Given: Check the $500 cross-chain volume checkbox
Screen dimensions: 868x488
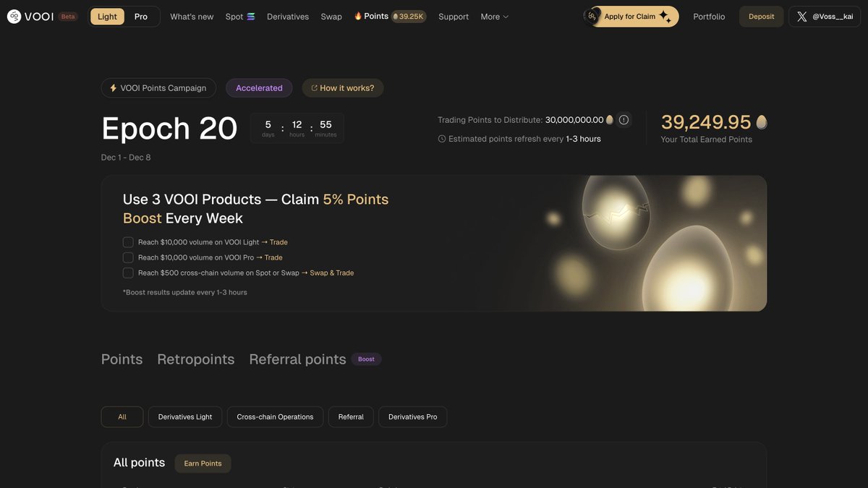Looking at the screenshot, I should pyautogui.click(x=128, y=273).
